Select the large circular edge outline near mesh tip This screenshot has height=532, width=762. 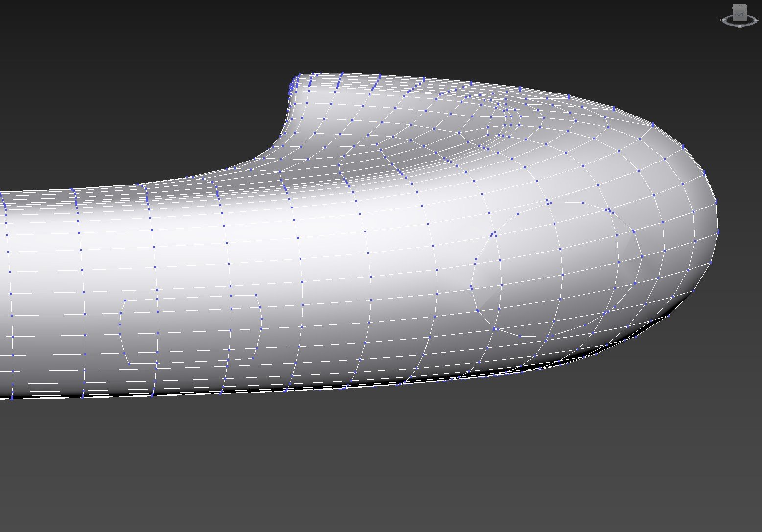tap(473, 274)
